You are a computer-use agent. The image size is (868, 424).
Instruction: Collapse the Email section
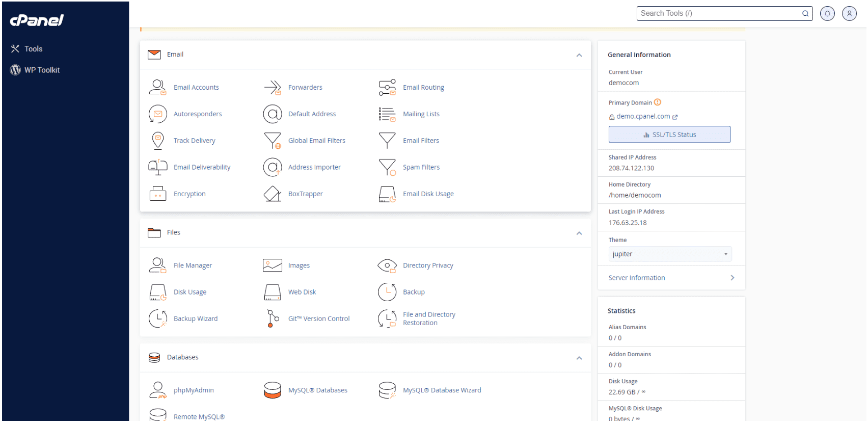click(579, 55)
